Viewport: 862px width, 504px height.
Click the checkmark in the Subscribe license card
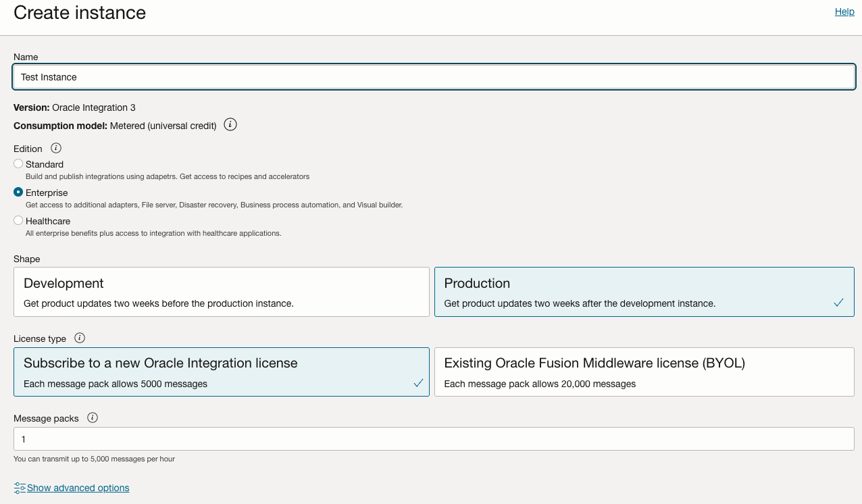point(417,382)
